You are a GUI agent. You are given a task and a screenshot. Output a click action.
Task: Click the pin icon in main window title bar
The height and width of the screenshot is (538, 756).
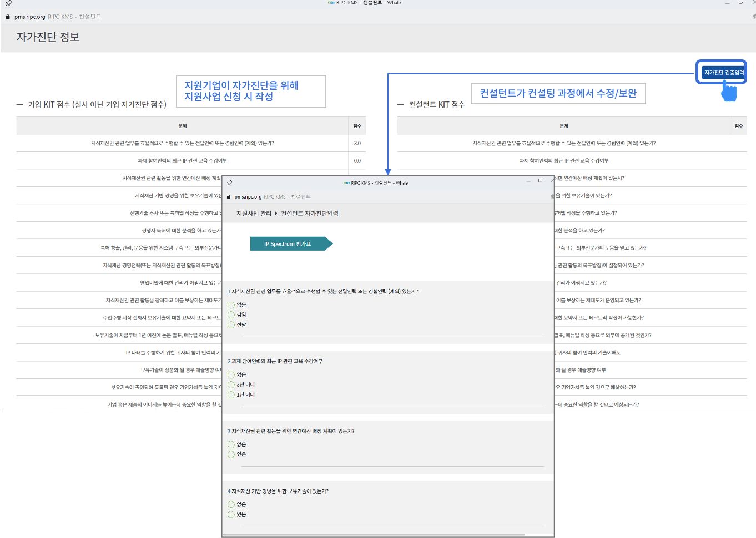pyautogui.click(x=8, y=3)
